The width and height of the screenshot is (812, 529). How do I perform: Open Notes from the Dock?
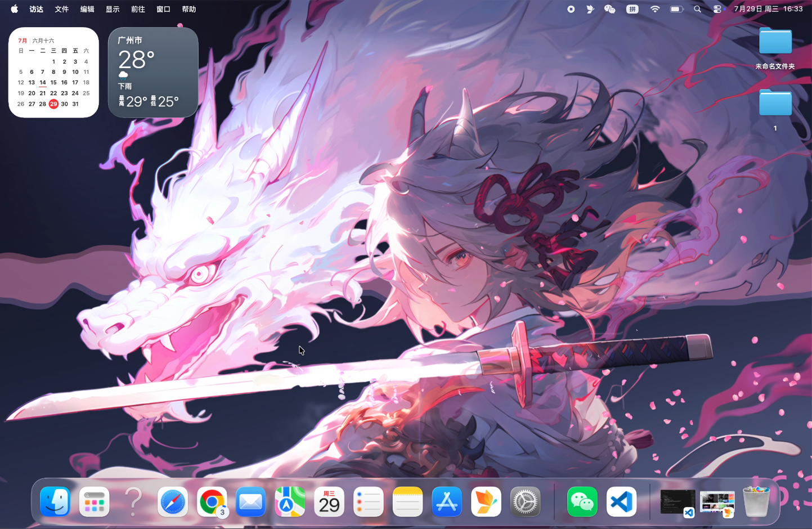[x=407, y=501]
